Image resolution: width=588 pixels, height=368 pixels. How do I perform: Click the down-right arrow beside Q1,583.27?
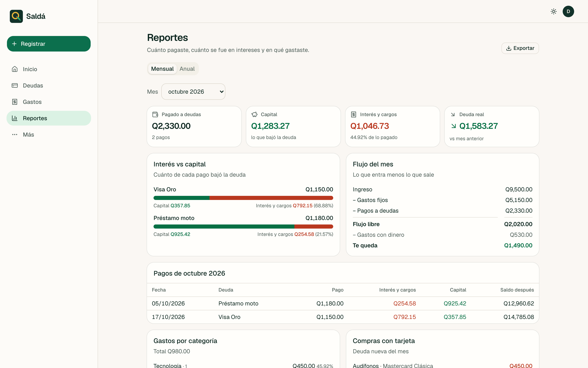[x=453, y=126]
